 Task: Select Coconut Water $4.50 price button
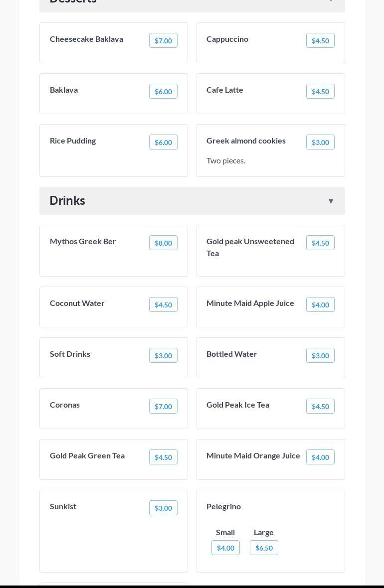(163, 305)
